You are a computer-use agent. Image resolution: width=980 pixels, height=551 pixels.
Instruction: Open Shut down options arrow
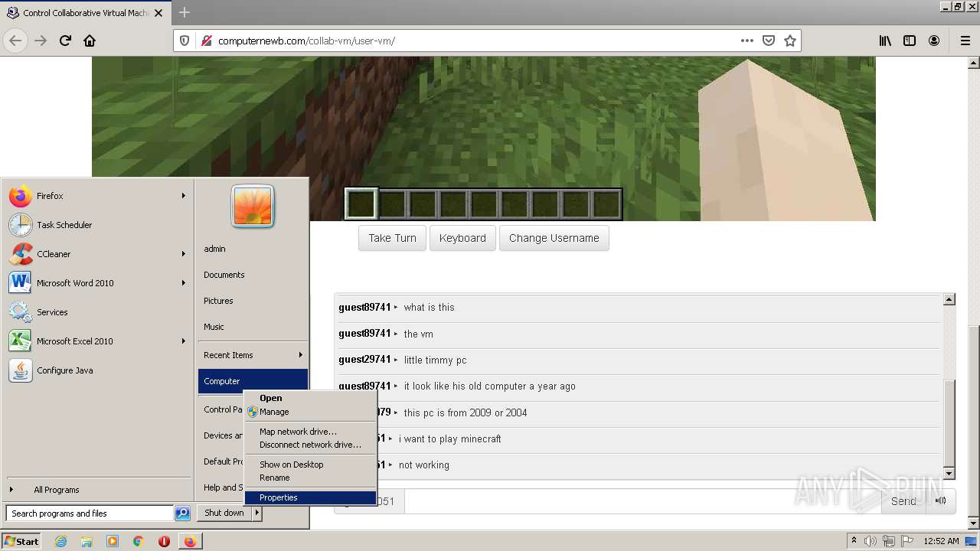pyautogui.click(x=257, y=513)
